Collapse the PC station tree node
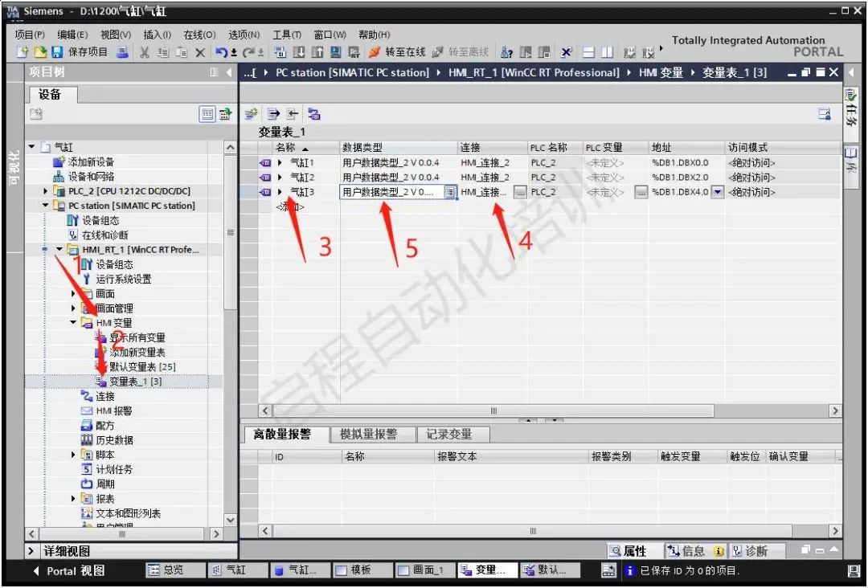The height and width of the screenshot is (588, 868). 46,205
